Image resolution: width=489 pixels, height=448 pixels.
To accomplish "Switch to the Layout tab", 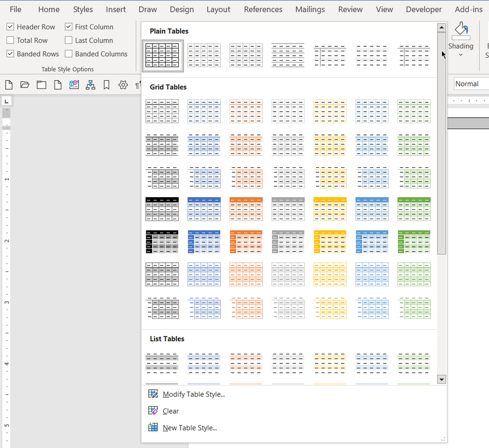I will [x=218, y=9].
